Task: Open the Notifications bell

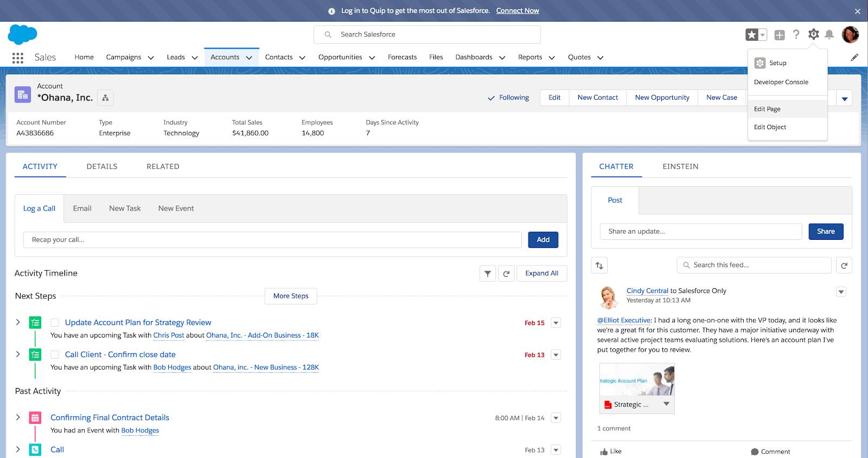Action: point(829,35)
